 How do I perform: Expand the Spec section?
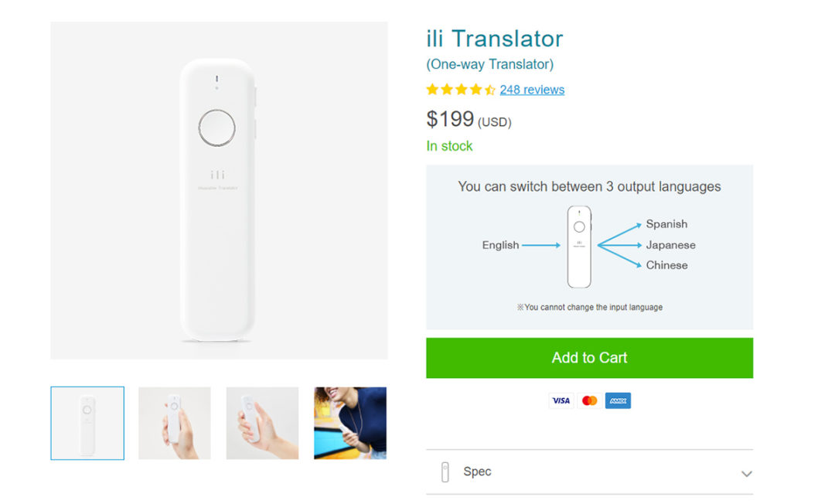pyautogui.click(x=589, y=472)
